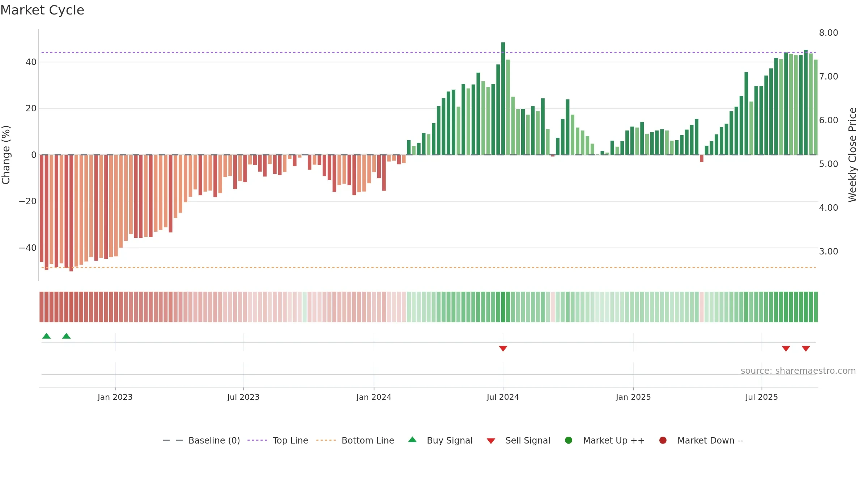Image resolution: width=868 pixels, height=488 pixels.
Task: Click the Jan 2023 axis label
Action: coord(115,397)
